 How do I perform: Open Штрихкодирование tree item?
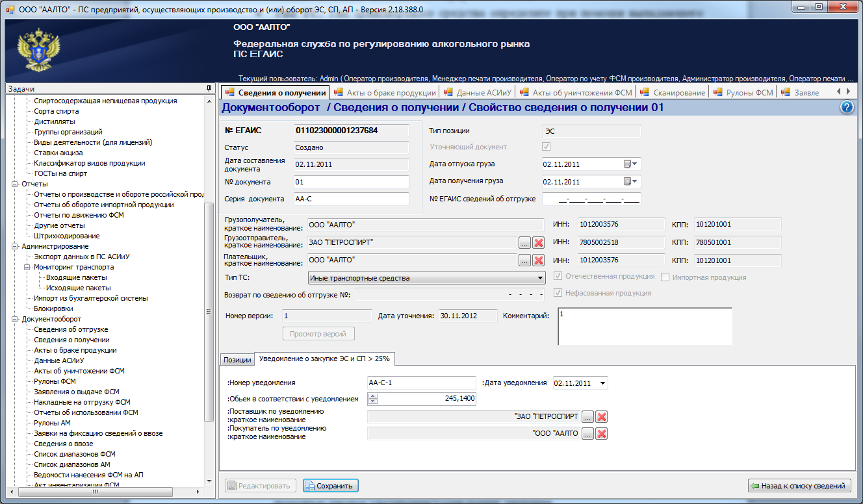pos(67,236)
